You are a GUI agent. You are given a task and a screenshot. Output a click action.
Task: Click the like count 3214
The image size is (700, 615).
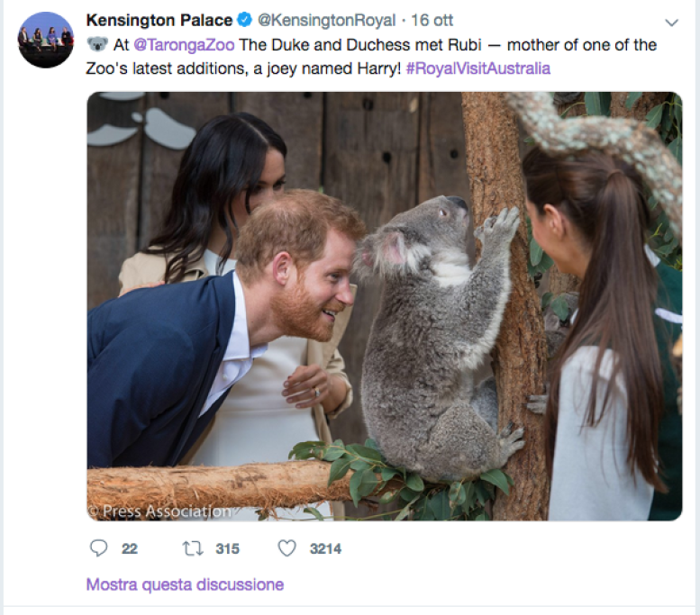[x=325, y=548]
